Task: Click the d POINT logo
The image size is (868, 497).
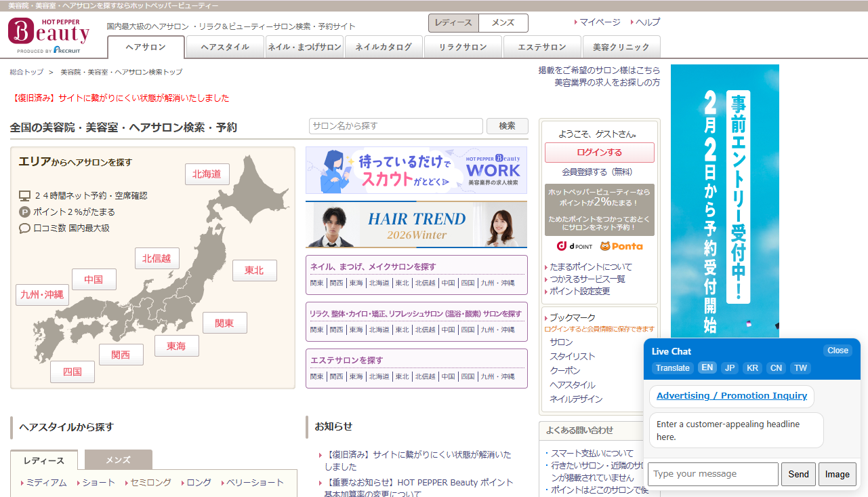Action: point(575,246)
